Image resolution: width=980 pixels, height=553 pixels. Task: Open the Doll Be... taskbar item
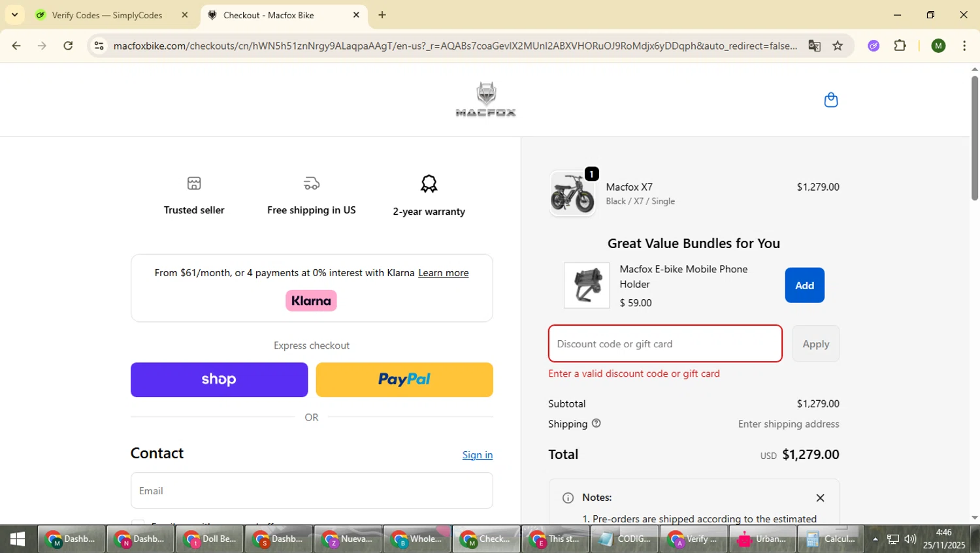click(210, 539)
